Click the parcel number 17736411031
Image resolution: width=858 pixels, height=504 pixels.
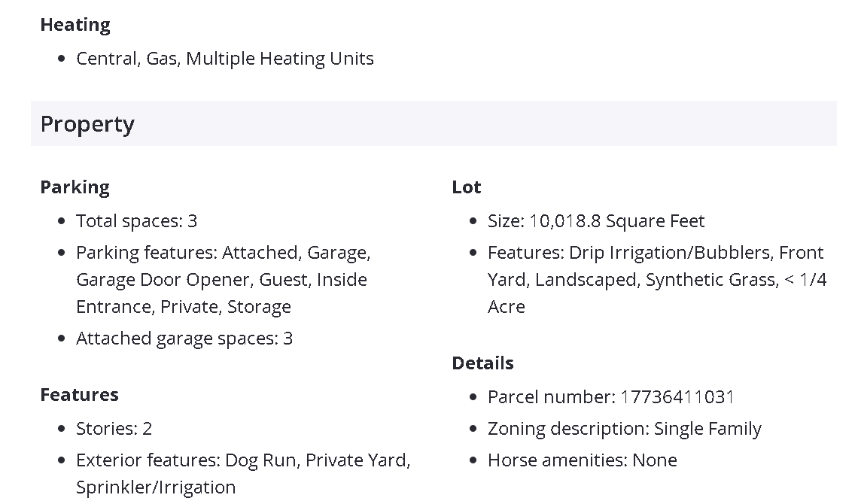(677, 397)
